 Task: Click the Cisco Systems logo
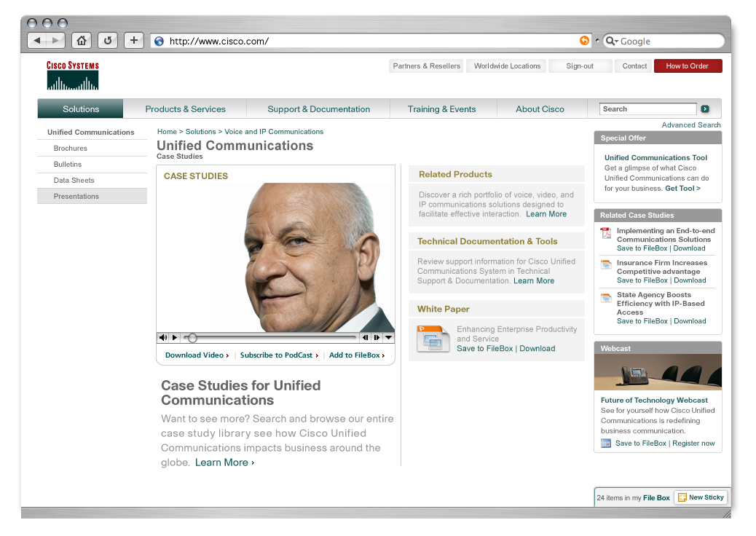tap(73, 75)
